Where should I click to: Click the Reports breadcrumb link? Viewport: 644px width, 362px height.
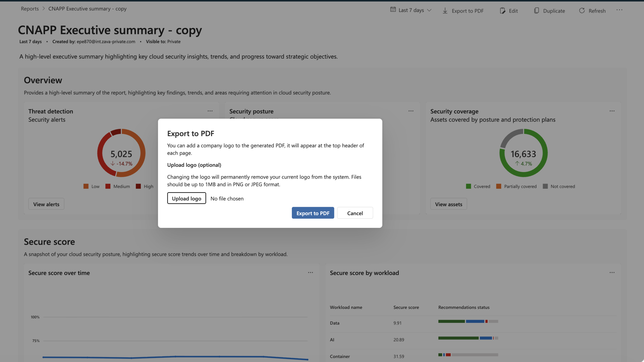tap(30, 9)
